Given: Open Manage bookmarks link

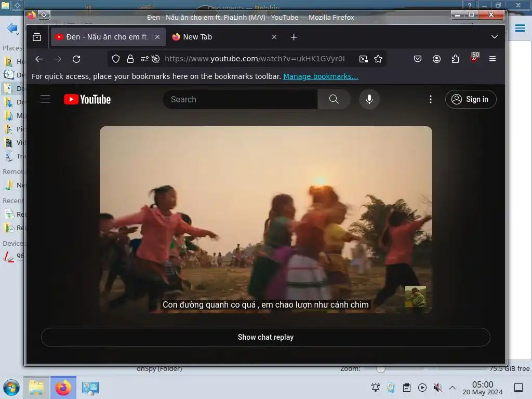Looking at the screenshot, I should click(321, 76).
